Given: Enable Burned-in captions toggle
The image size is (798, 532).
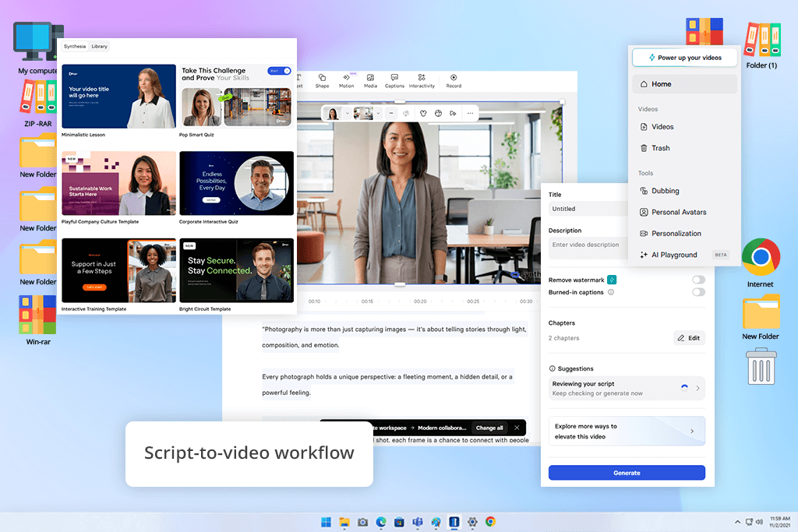Looking at the screenshot, I should [x=698, y=292].
